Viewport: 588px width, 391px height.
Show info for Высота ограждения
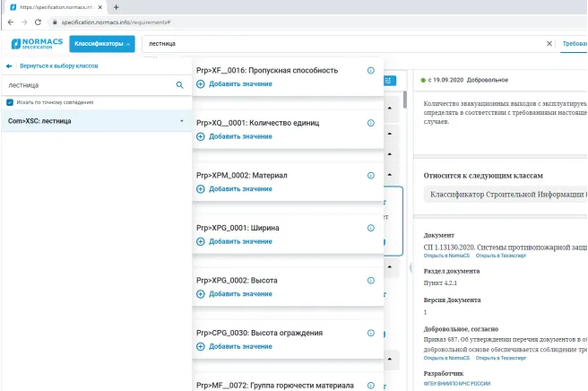[x=371, y=333]
